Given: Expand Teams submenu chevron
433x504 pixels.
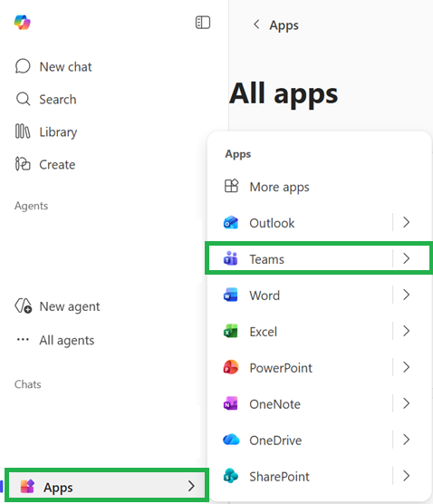Looking at the screenshot, I should click(407, 258).
